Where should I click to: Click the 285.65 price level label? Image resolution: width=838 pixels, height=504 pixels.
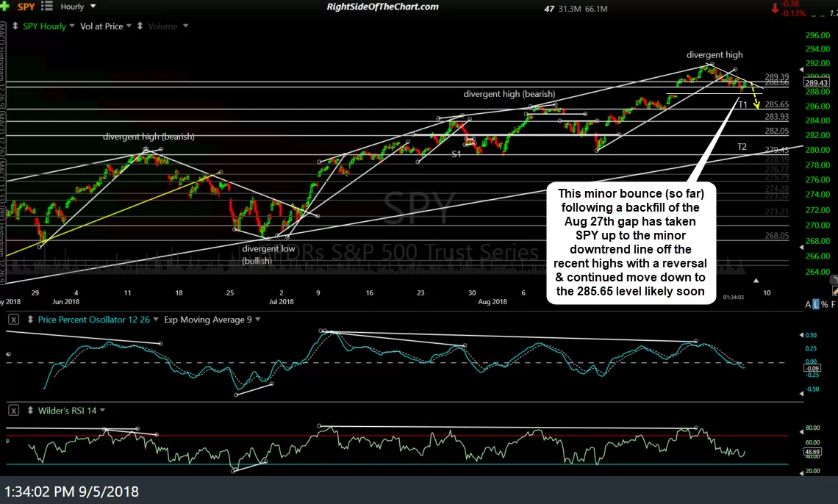click(x=776, y=104)
